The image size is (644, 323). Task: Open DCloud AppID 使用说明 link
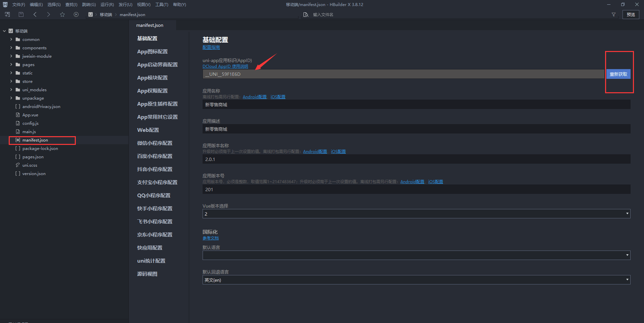tap(225, 66)
